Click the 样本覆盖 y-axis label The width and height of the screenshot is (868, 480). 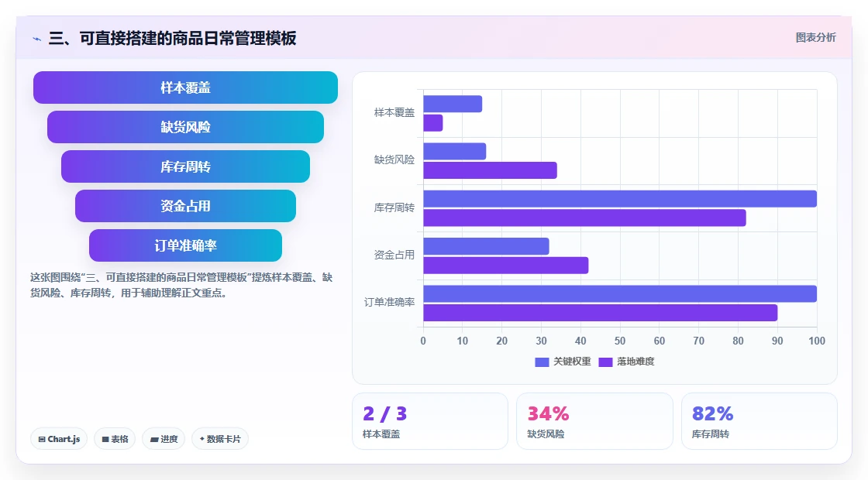click(394, 113)
